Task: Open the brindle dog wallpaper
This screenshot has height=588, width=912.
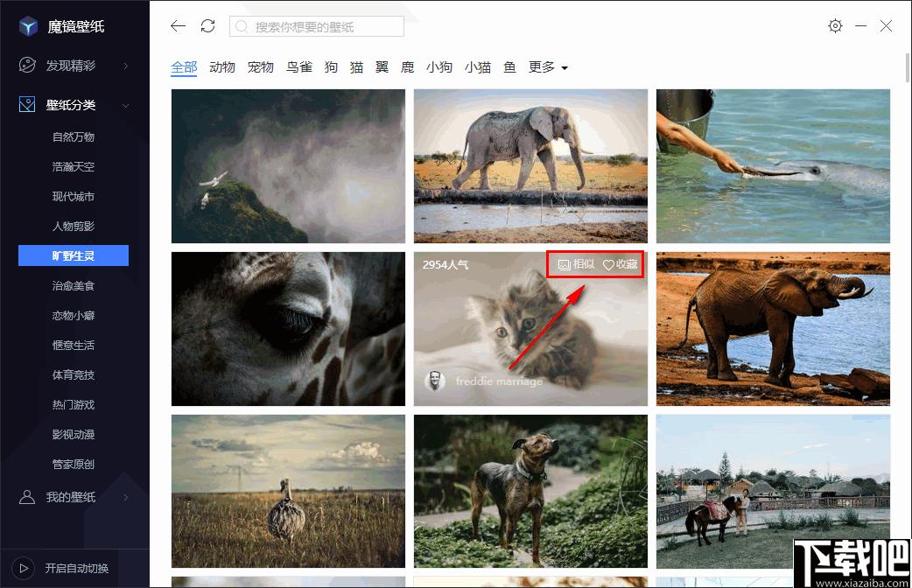Action: pyautogui.click(x=530, y=491)
